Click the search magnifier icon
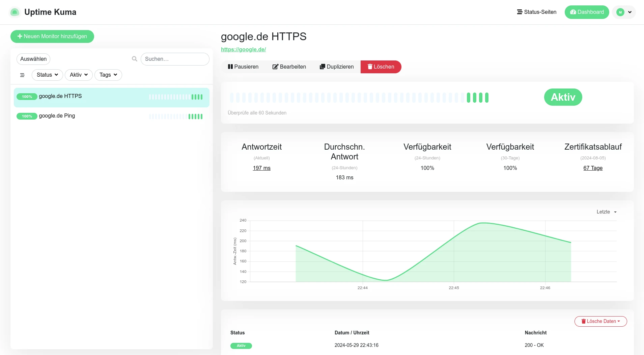 point(135,59)
